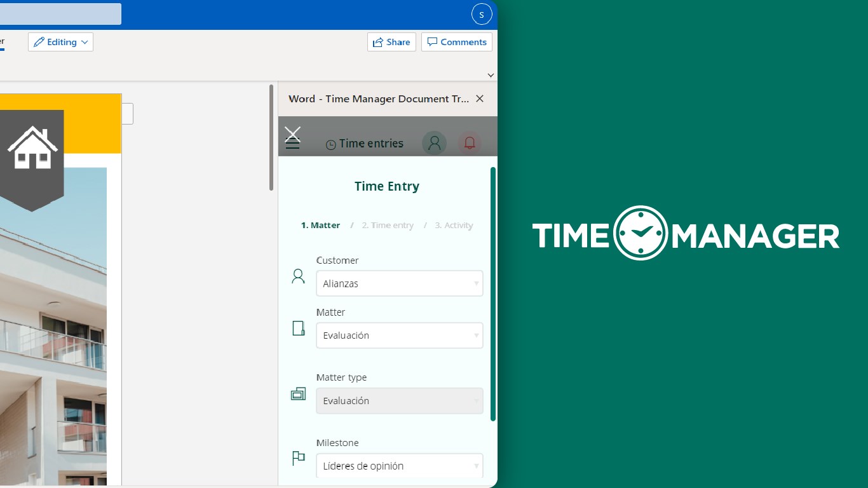The image size is (868, 488).
Task: Click the Matter type stacked-window icon
Action: [x=298, y=394]
